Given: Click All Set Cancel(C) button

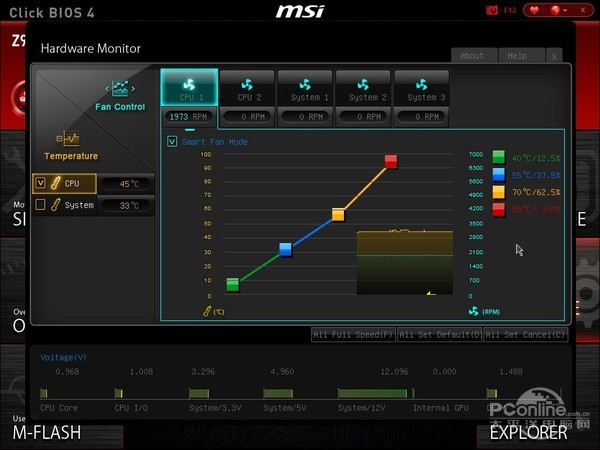Looking at the screenshot, I should (x=525, y=335).
